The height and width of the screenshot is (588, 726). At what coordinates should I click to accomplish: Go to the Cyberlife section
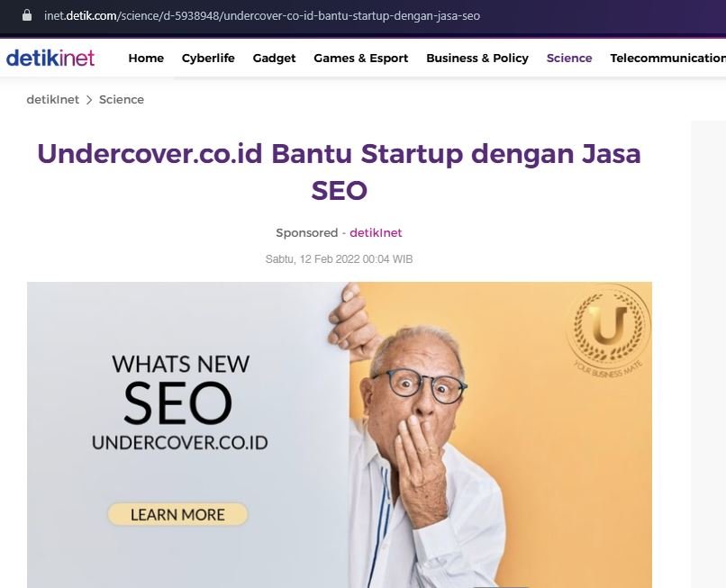point(208,58)
